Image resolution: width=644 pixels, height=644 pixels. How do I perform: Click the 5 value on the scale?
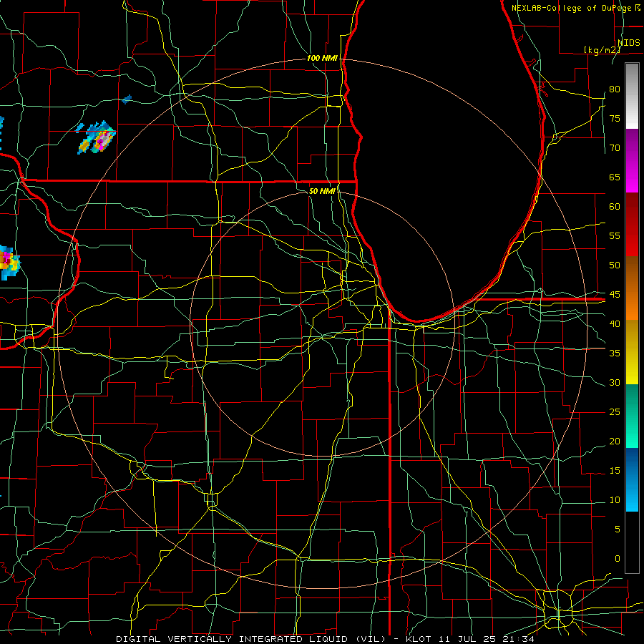618,529
